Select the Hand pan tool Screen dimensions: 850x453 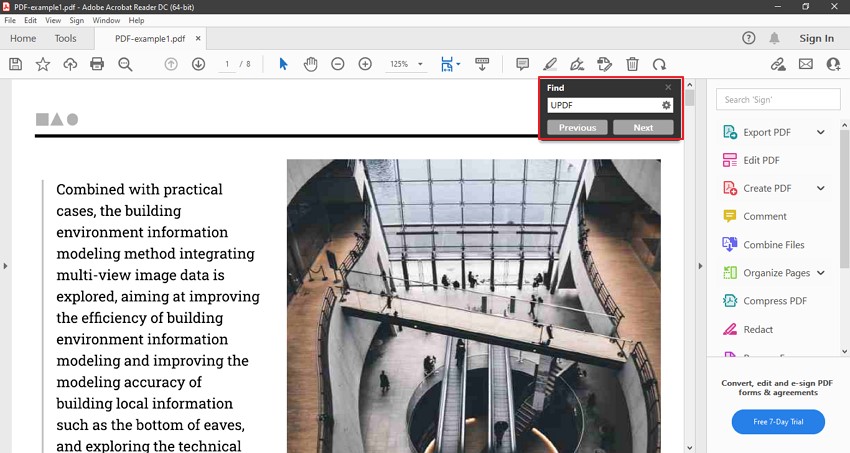310,64
